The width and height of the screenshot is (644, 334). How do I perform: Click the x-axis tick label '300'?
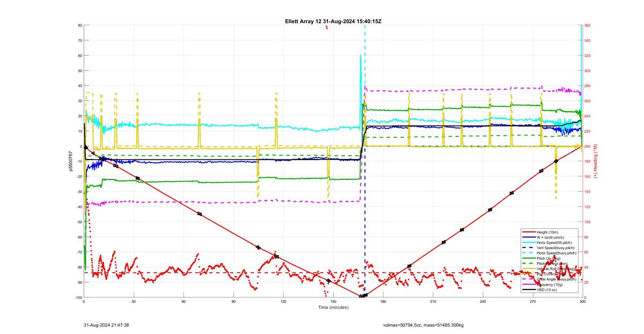(x=582, y=302)
